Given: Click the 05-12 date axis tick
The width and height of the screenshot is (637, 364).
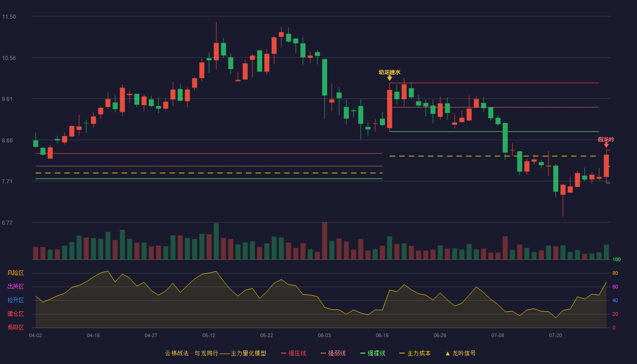Looking at the screenshot, I should [209, 336].
